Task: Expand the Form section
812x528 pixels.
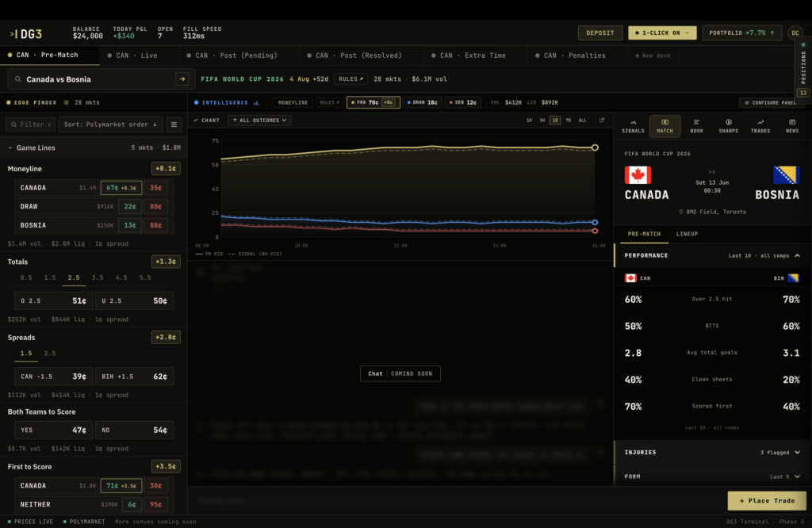Action: point(712,476)
